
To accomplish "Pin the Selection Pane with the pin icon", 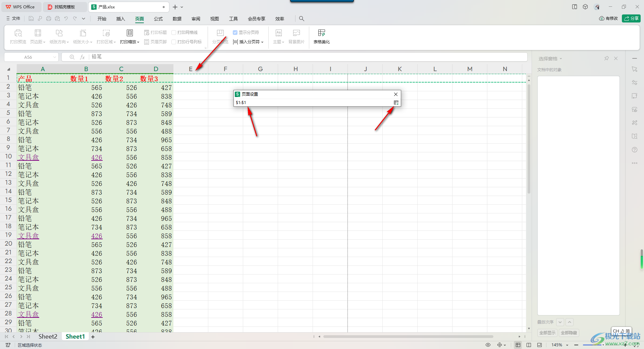I will tap(606, 58).
